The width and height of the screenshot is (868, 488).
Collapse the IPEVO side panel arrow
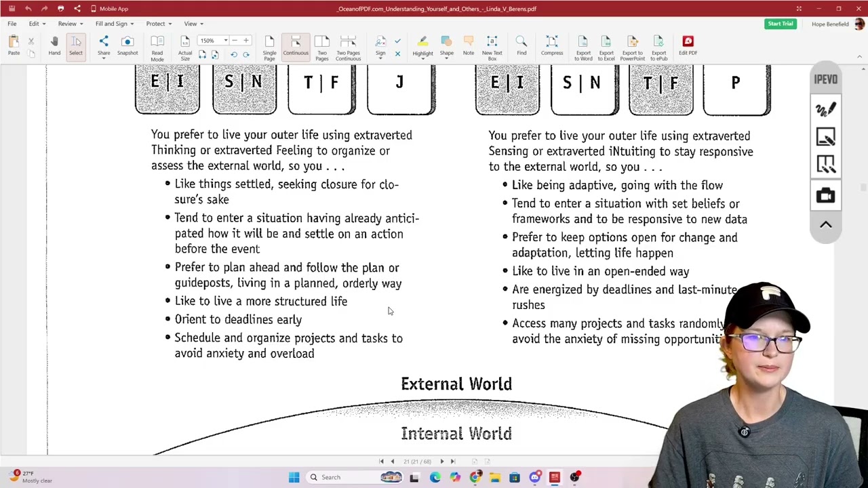click(826, 225)
